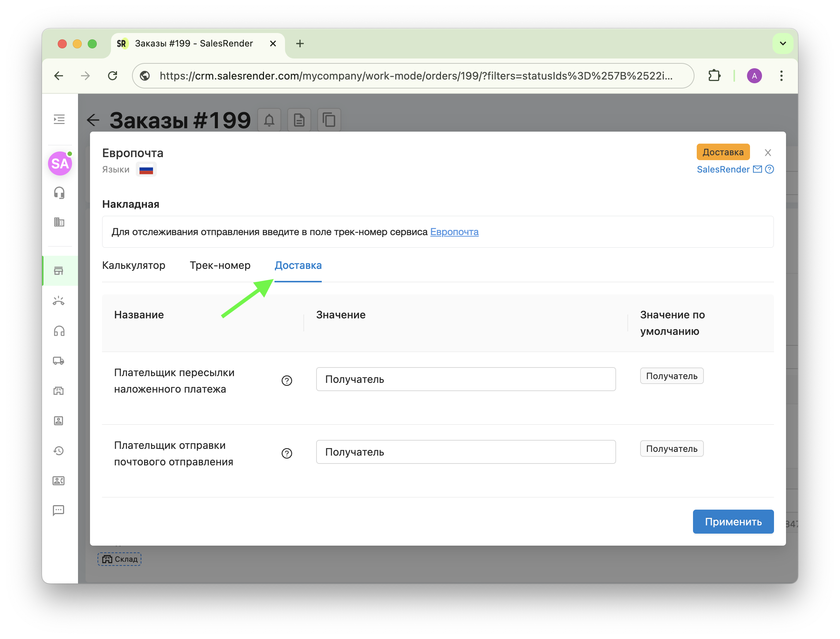Click the headset icon in left sidebar
This screenshot has height=639, width=840.
pos(59,193)
